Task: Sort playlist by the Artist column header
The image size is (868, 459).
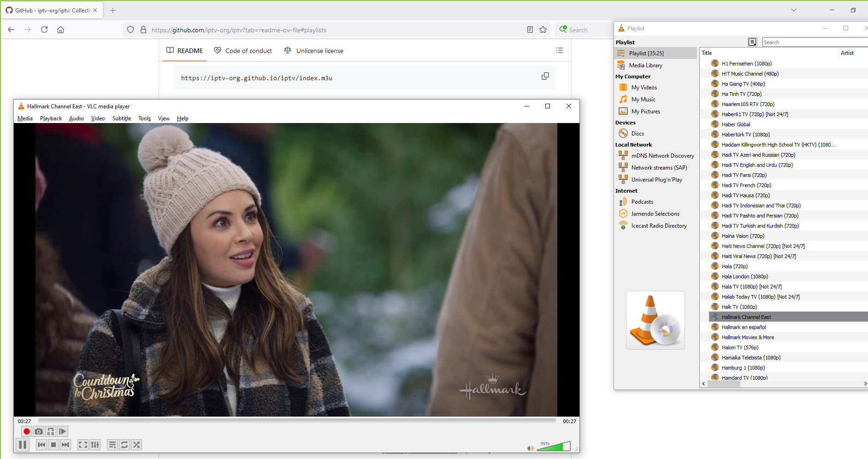Action: 853,53
